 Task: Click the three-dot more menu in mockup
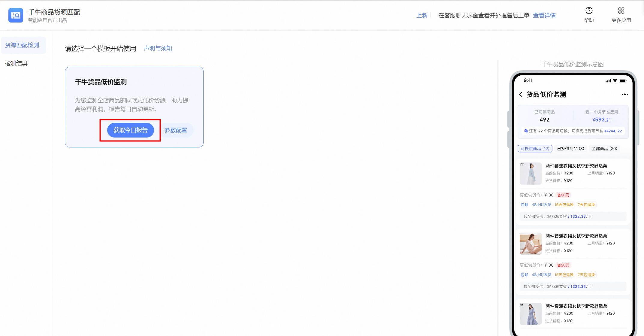pos(624,94)
